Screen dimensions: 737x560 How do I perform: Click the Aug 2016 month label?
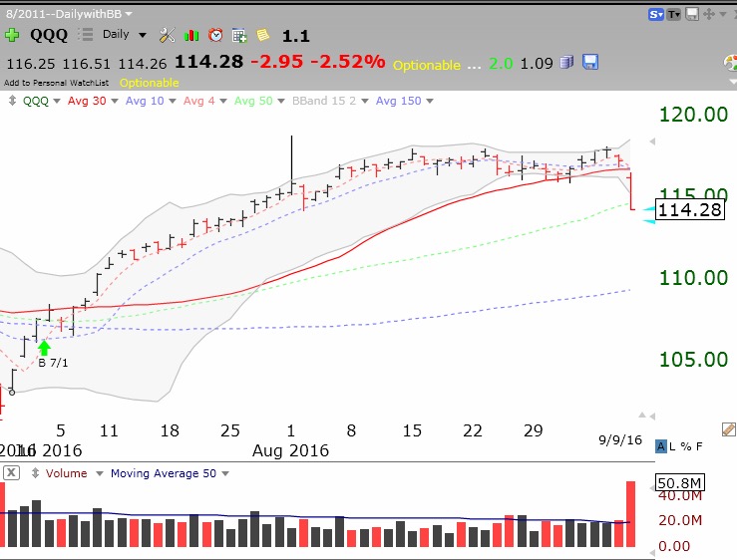tap(290, 450)
